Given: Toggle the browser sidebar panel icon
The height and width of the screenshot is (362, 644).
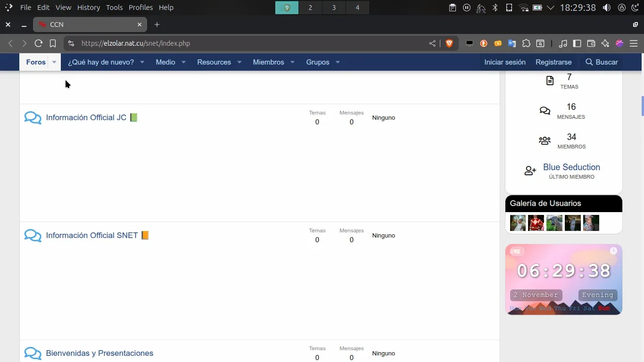Looking at the screenshot, I should coord(577,43).
